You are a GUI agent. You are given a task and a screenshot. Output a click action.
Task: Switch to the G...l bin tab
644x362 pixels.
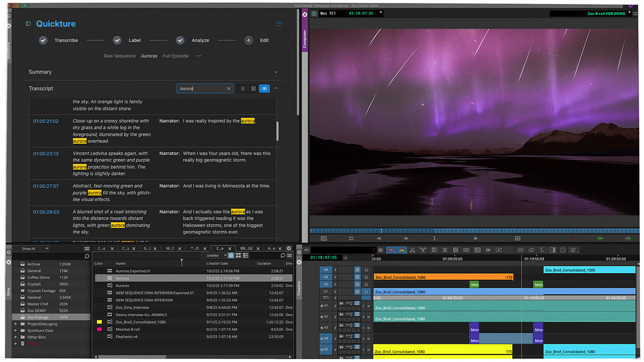[x=146, y=249]
